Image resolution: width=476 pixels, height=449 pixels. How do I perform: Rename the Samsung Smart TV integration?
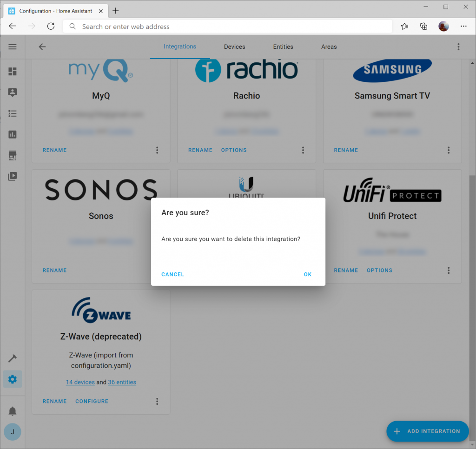click(x=346, y=150)
